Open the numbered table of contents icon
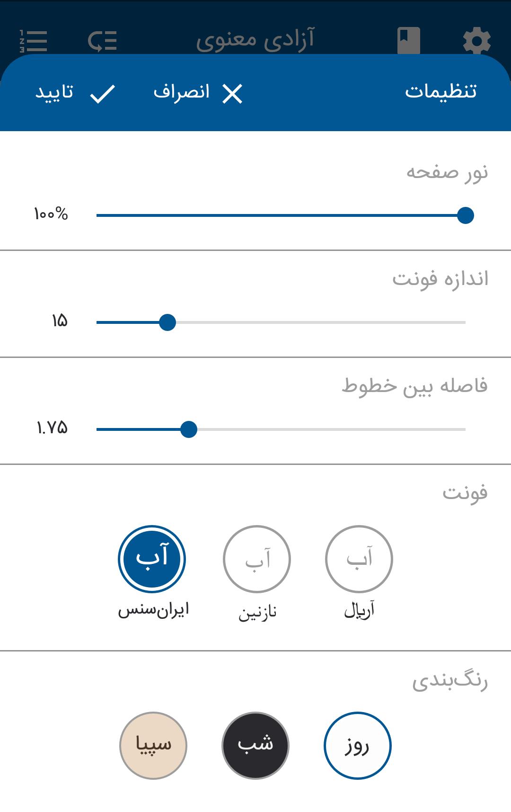Screen dimensions: 511x812 point(34,41)
